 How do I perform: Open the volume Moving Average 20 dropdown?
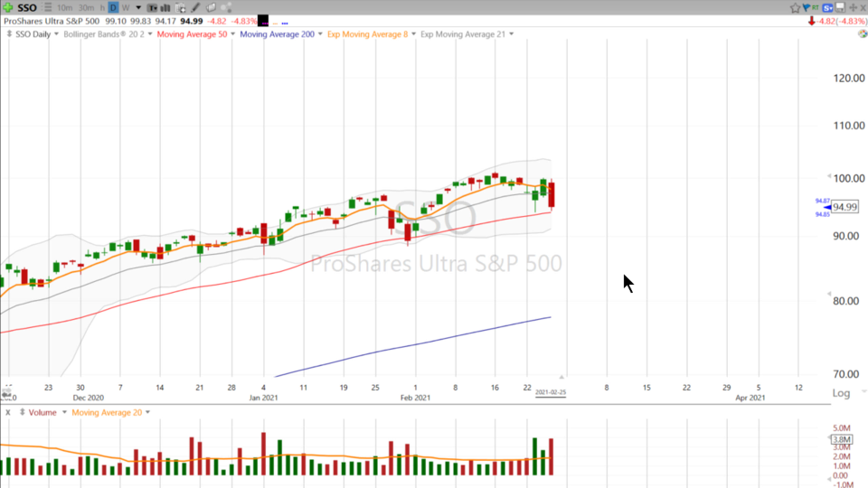click(147, 413)
